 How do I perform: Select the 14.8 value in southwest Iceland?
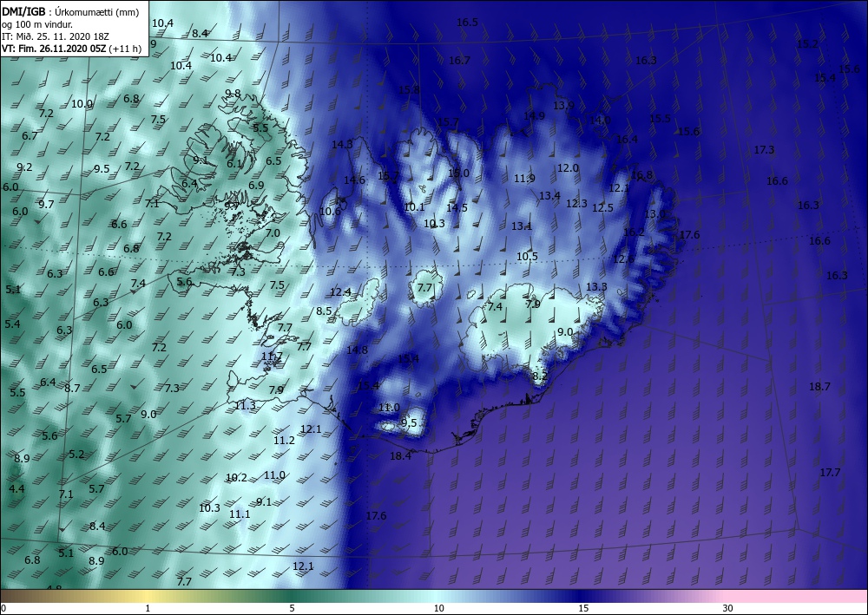click(x=357, y=350)
